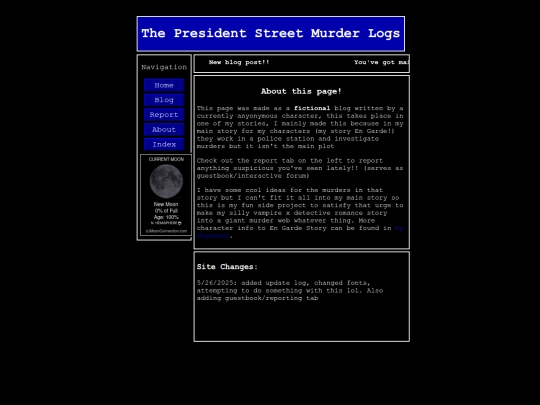Open the Index navigation button
The image size is (540, 405).
tap(164, 144)
